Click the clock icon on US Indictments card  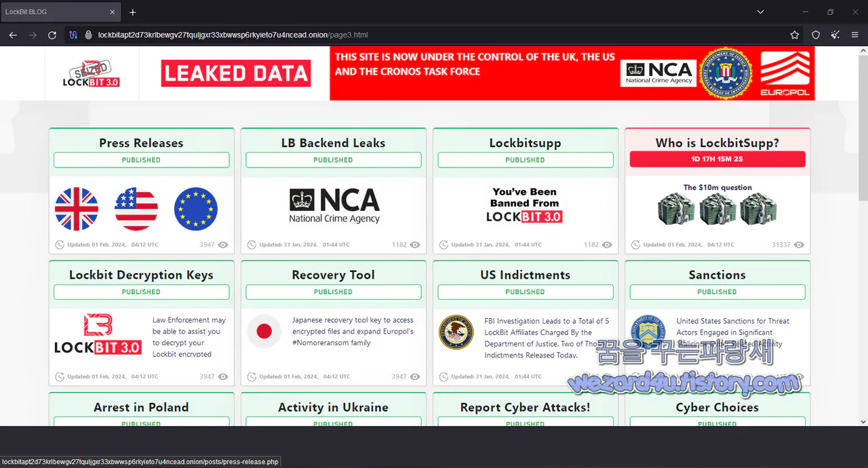click(443, 376)
